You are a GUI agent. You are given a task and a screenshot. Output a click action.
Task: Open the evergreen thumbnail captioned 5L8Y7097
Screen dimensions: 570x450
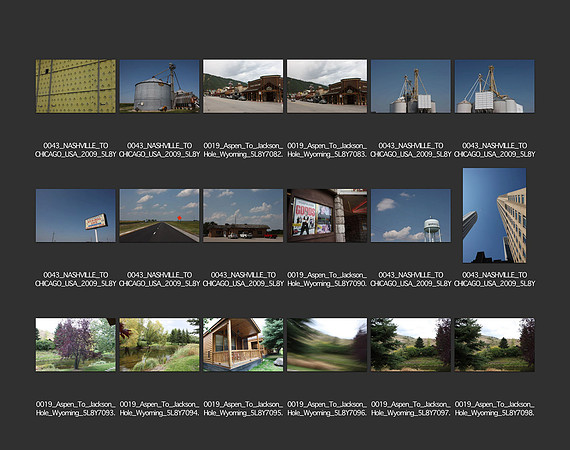411,345
